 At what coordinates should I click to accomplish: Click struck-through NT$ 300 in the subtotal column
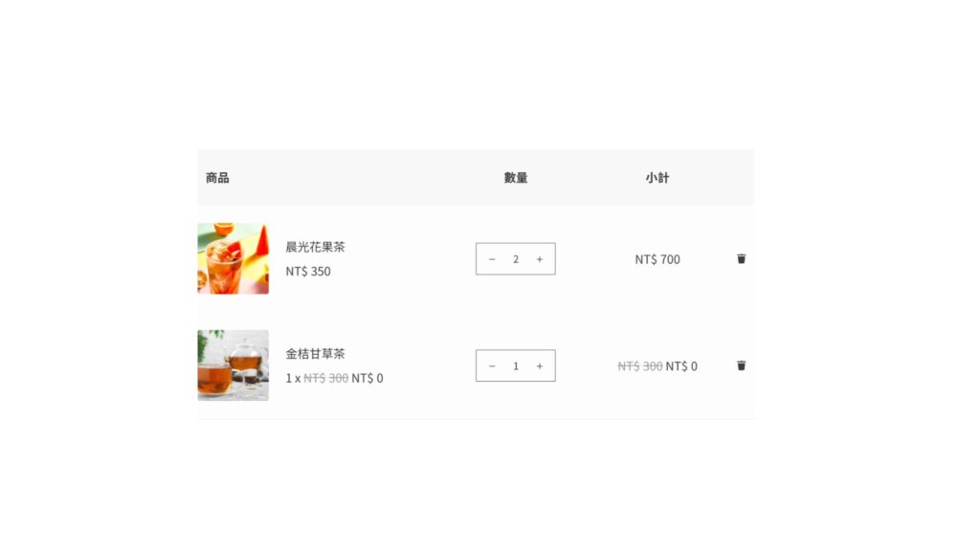point(640,366)
